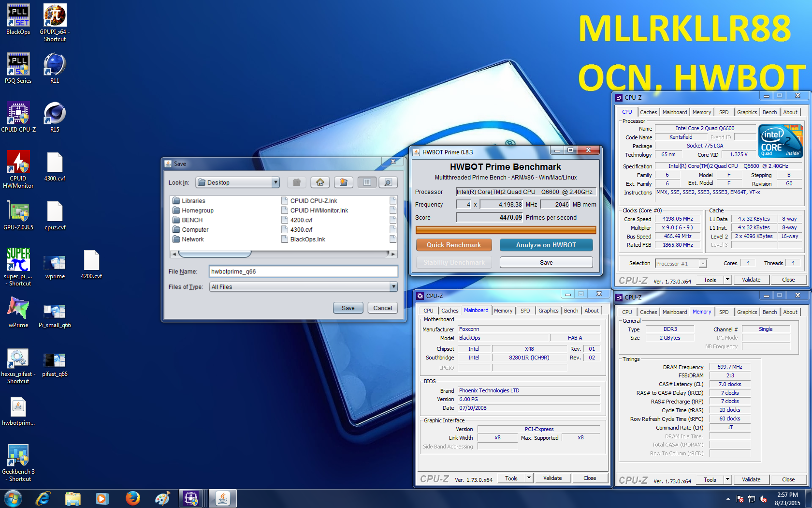Open BlackOps PLL SET desktop icon
This screenshot has width=812, height=508.
[18, 19]
